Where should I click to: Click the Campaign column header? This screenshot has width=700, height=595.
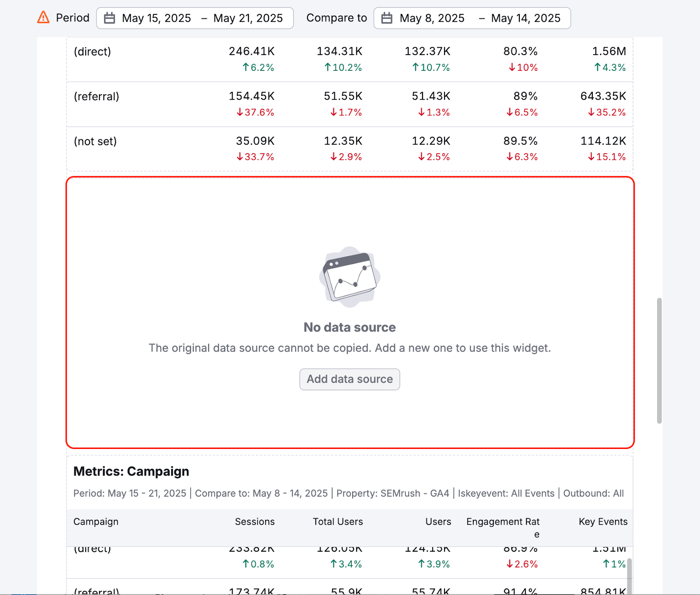click(96, 522)
